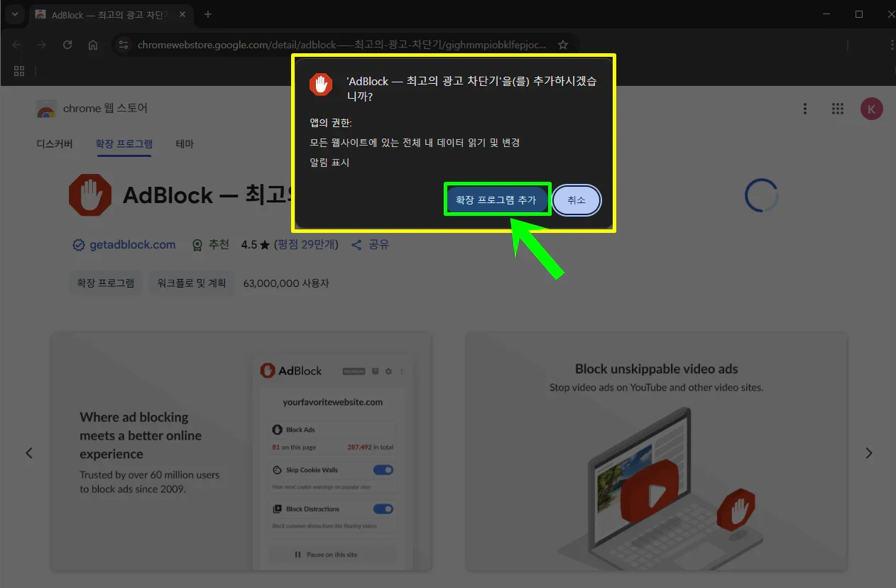The height and width of the screenshot is (588, 896).
Task: Open the tab search dropdown arrow
Action: point(15,14)
